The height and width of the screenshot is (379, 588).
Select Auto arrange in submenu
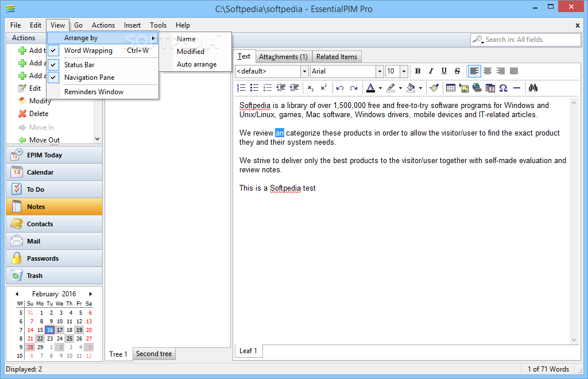coord(195,64)
